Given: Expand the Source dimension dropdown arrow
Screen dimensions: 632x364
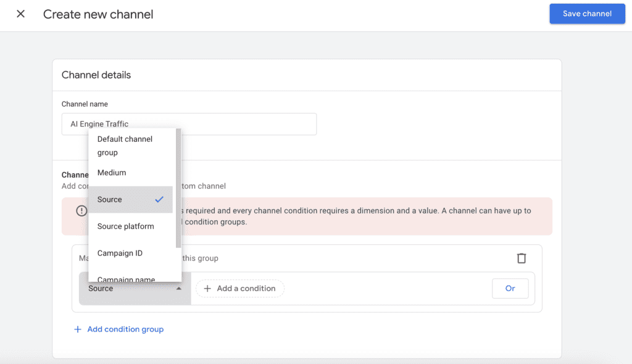Looking at the screenshot, I should pos(179,288).
